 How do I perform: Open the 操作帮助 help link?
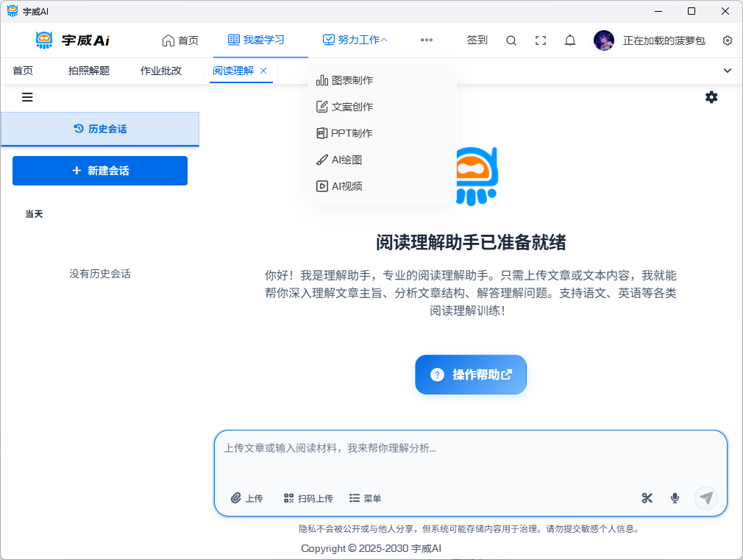(x=471, y=375)
